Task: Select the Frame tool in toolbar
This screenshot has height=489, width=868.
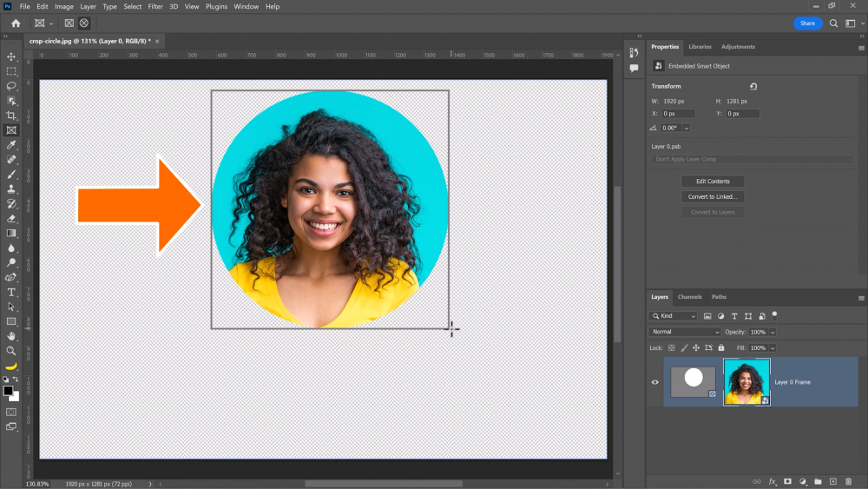Action: tap(11, 130)
